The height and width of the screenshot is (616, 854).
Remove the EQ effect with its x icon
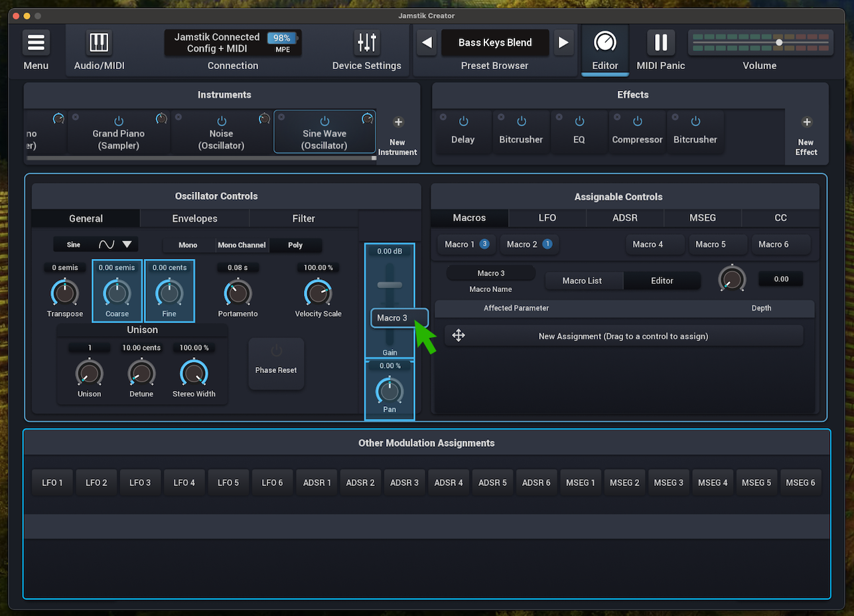pos(558,117)
